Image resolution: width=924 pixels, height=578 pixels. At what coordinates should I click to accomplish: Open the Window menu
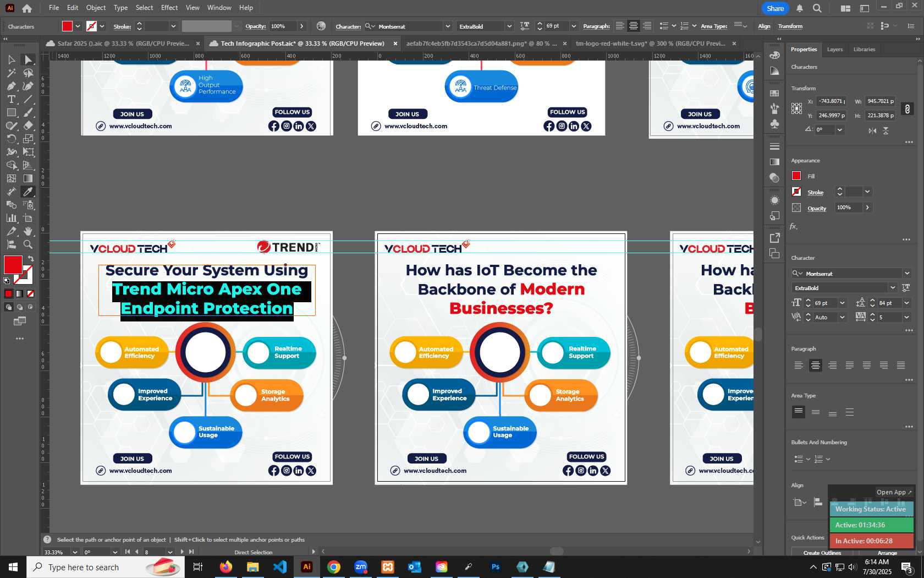[219, 8]
